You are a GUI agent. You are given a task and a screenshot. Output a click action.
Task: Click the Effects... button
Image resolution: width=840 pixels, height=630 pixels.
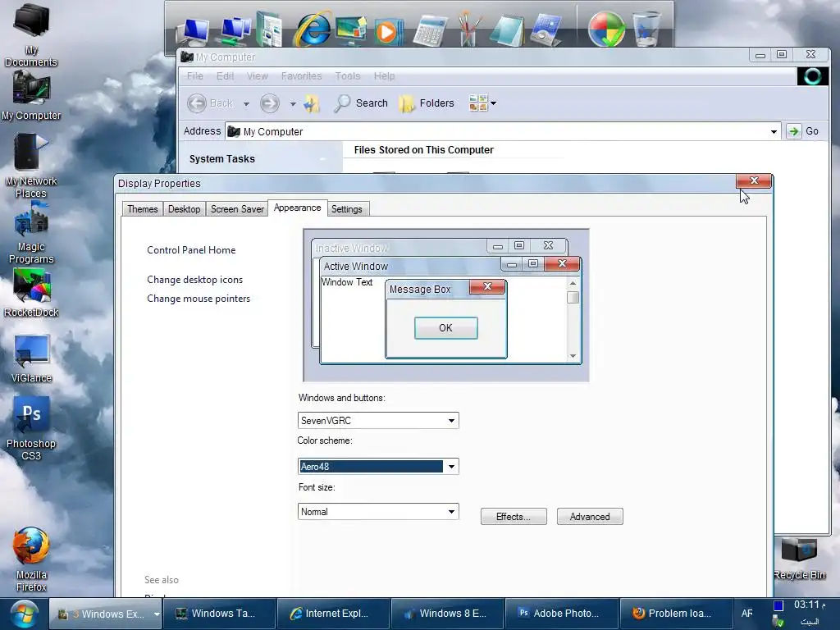pos(514,517)
